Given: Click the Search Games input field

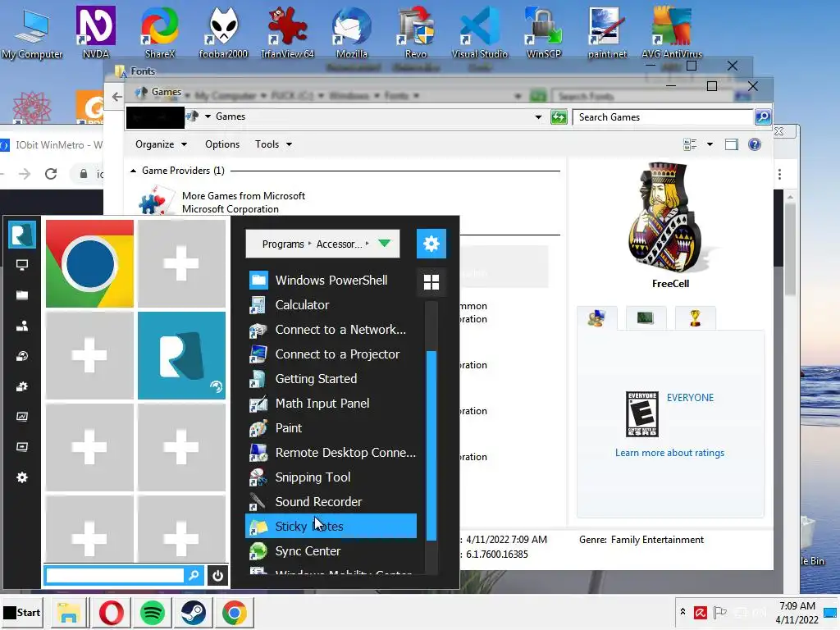Looking at the screenshot, I should pyautogui.click(x=663, y=117).
